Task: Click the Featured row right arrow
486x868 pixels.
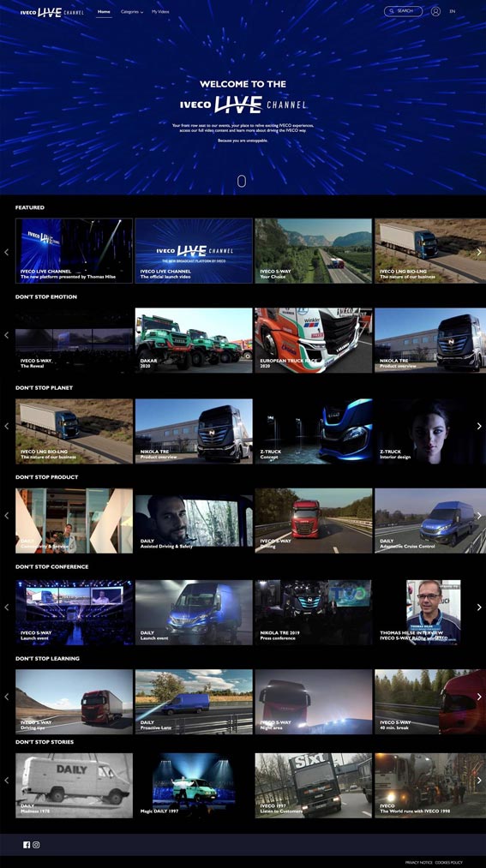Action: (x=479, y=252)
